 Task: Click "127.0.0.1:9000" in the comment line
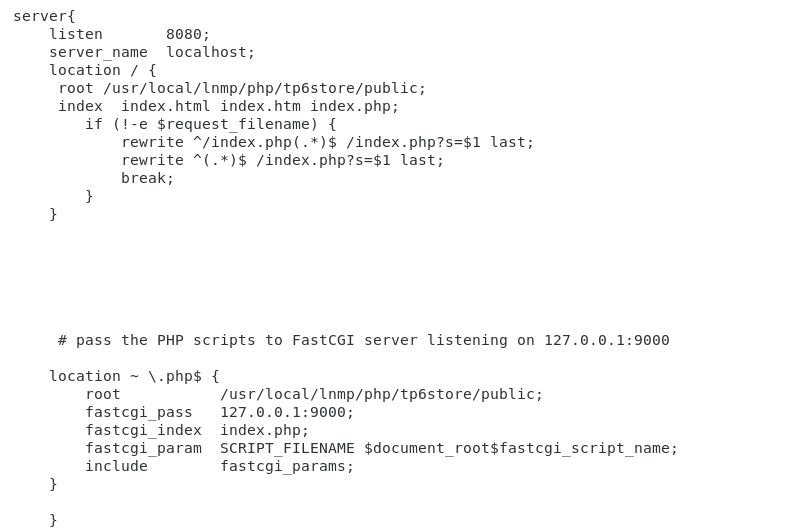tap(606, 340)
